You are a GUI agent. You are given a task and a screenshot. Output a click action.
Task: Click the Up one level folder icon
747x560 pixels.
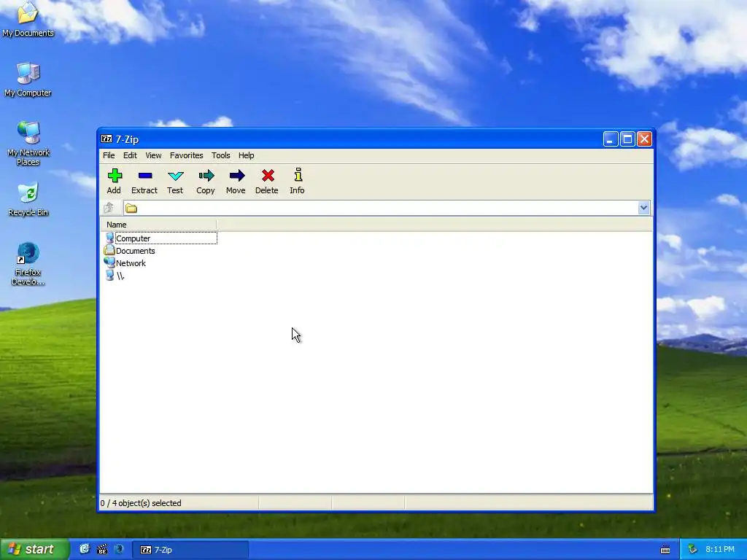click(x=109, y=208)
